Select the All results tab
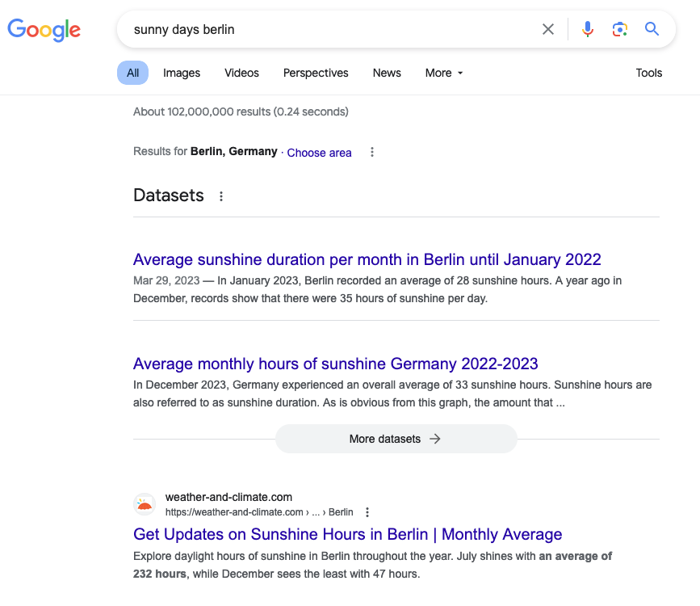Screen dimensions: 700x606 (x=132, y=73)
